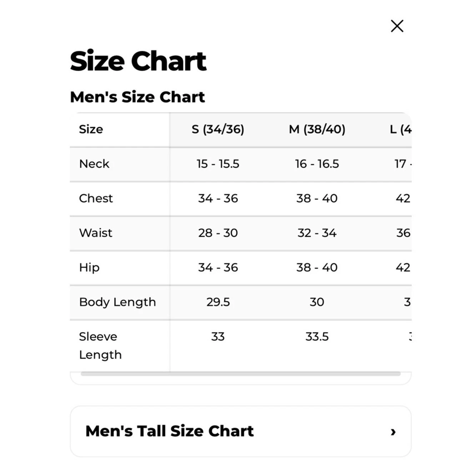Close the Size Chart dialog
Viewport: 476px width, 476px height.
click(397, 26)
